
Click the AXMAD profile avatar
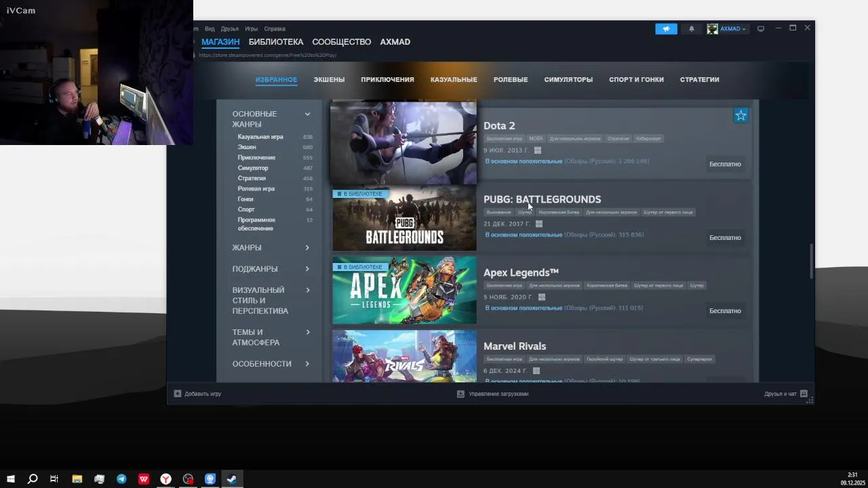(x=712, y=28)
